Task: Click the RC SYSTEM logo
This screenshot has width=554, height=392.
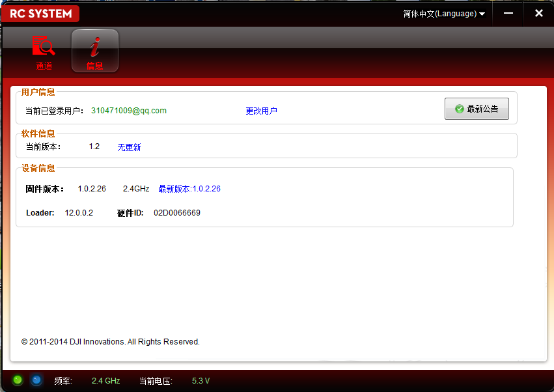Action: coord(40,14)
